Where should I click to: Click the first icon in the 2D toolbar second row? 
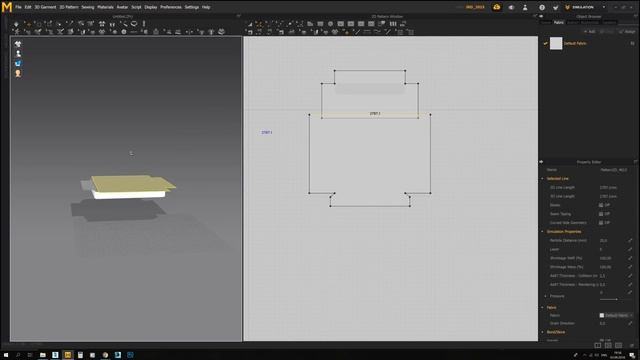pyautogui.click(x=249, y=31)
